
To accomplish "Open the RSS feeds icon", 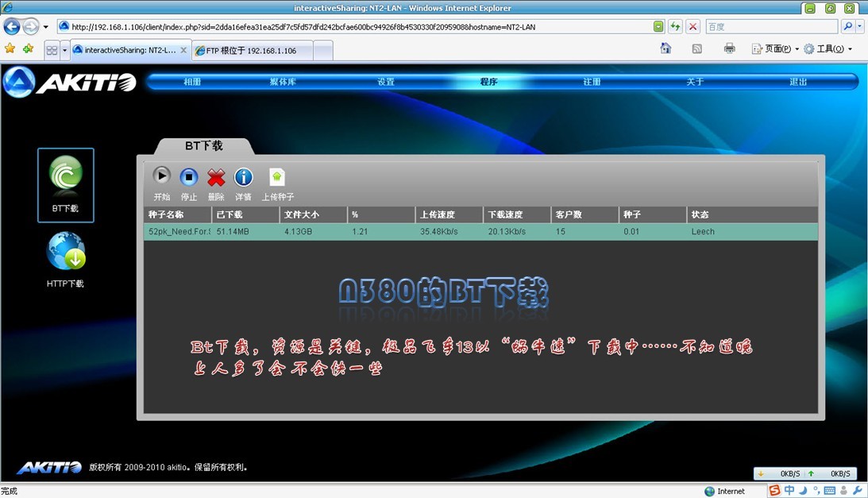I will click(x=697, y=48).
